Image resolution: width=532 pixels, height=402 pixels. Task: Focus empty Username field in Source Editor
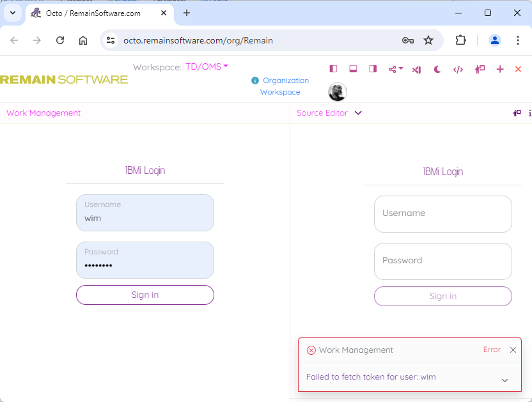pyautogui.click(x=442, y=214)
